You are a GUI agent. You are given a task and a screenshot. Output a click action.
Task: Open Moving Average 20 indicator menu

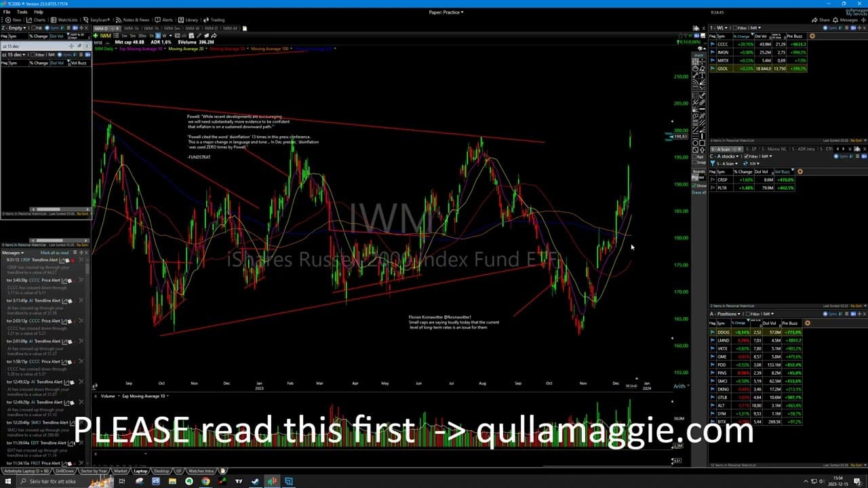point(187,49)
